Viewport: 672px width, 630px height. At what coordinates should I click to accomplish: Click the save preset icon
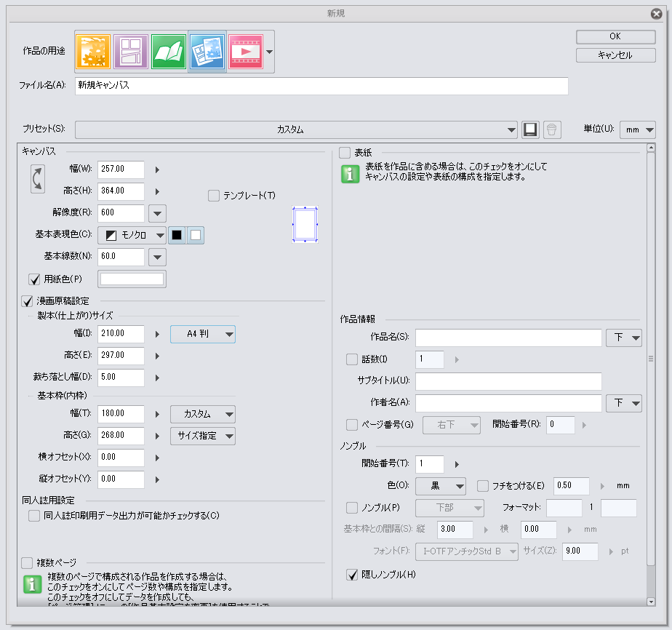(530, 129)
